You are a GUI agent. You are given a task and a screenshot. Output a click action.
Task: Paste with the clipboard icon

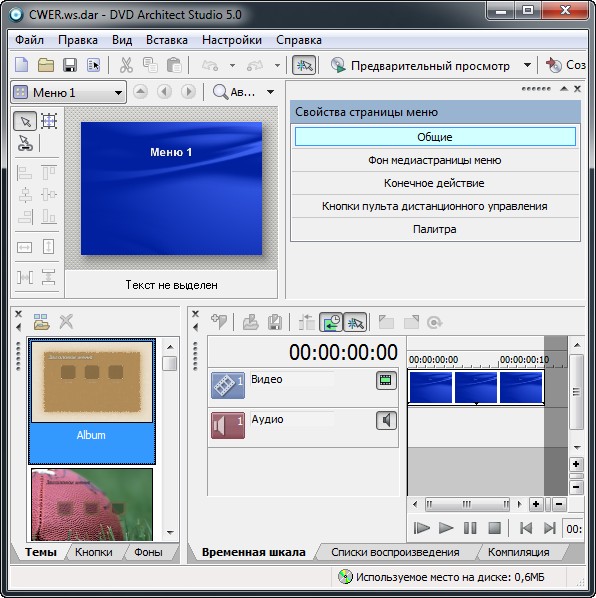[174, 65]
